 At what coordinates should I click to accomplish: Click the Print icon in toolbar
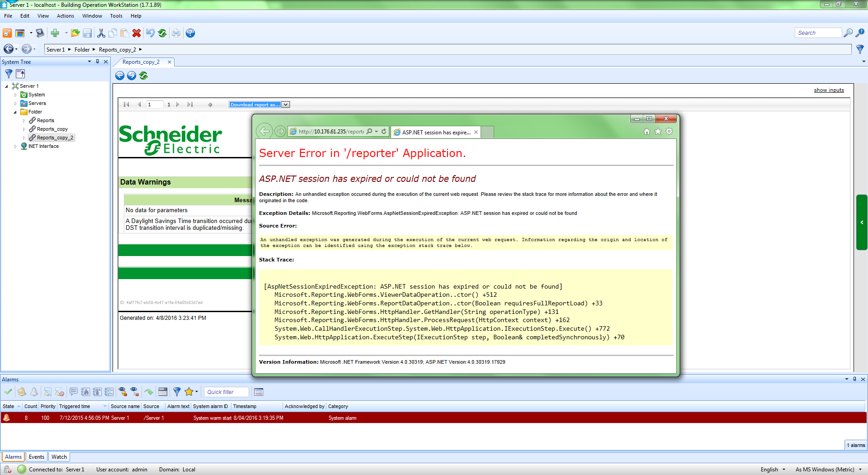176,33
